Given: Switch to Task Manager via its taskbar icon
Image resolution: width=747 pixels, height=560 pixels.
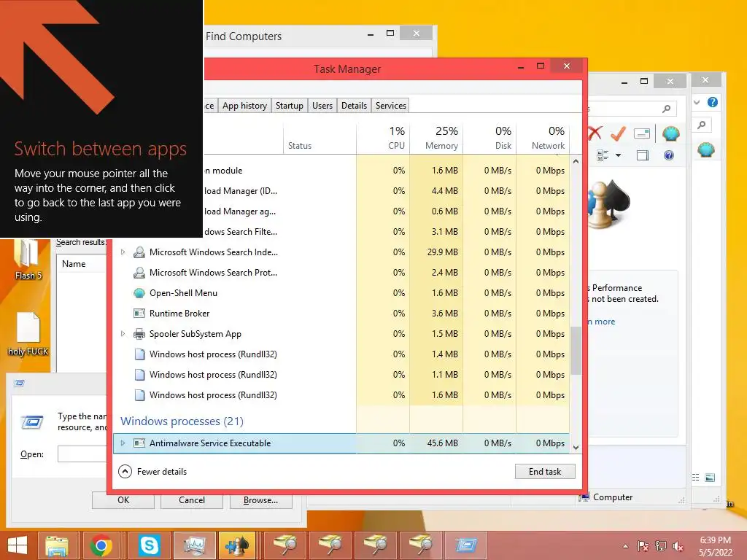Looking at the screenshot, I should point(194,545).
